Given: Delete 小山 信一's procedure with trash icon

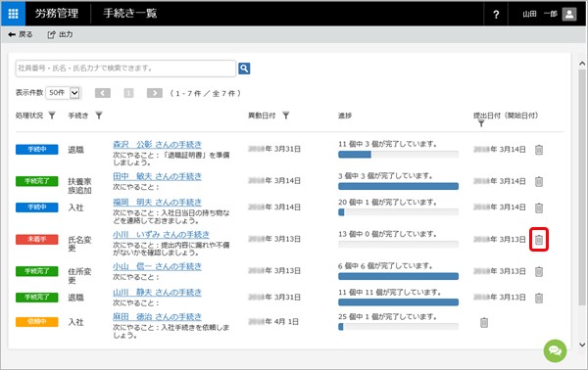Looking at the screenshot, I should (539, 271).
